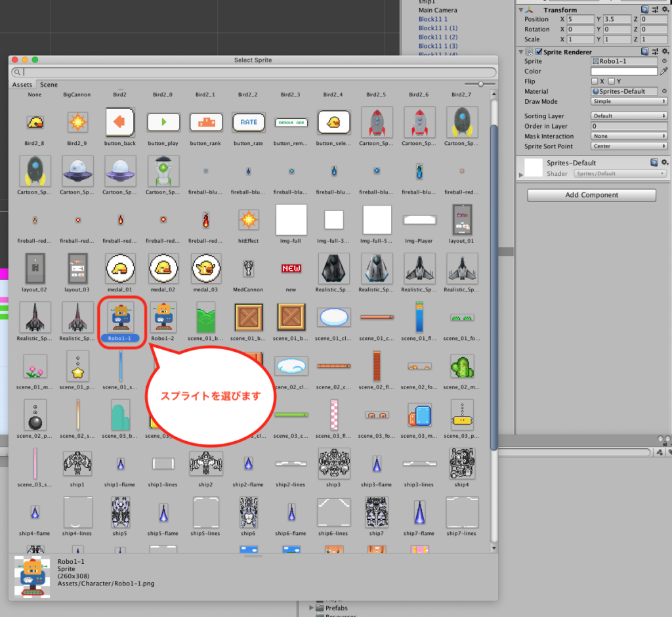The width and height of the screenshot is (672, 617).
Task: Open the Draw Mode dropdown
Action: click(629, 102)
